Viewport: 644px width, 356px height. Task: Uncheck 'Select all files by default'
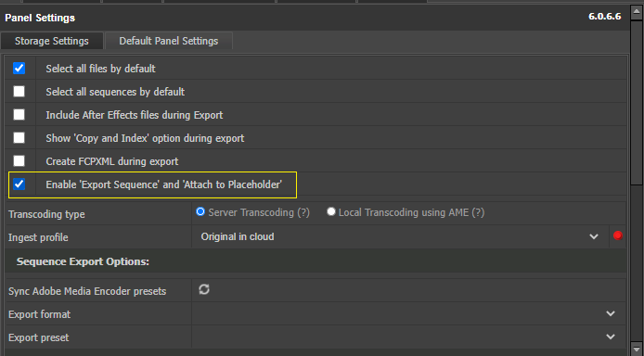pyautogui.click(x=19, y=68)
